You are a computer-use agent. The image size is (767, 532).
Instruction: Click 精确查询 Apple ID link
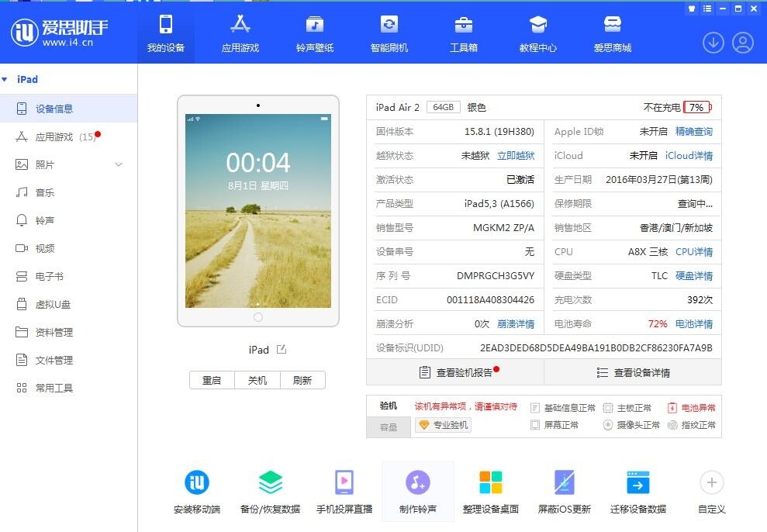693,132
